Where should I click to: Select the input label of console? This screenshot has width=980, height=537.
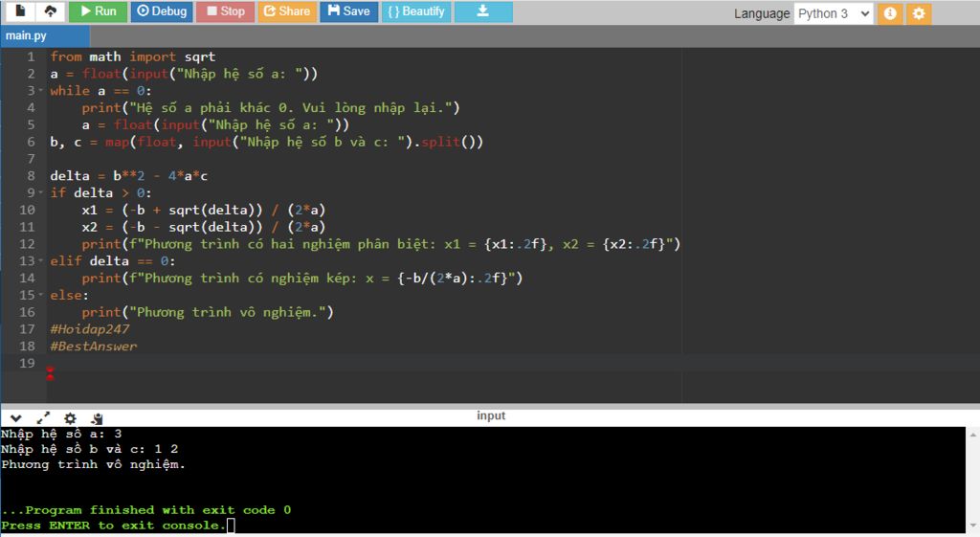tap(491, 415)
